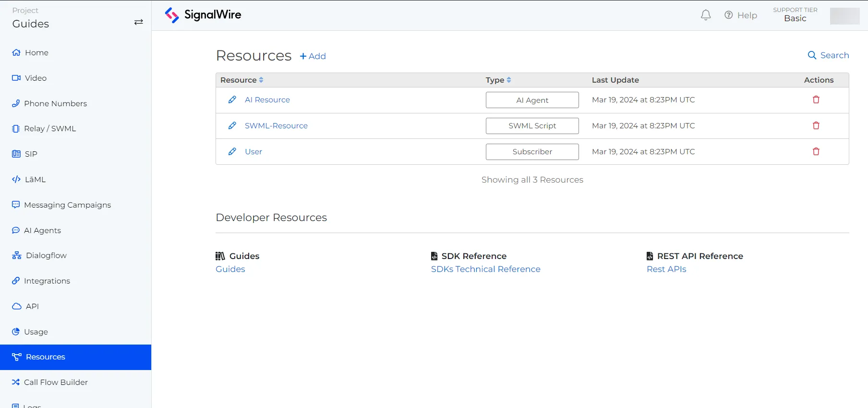Image resolution: width=868 pixels, height=408 pixels.
Task: Open Phone Numbers in sidebar
Action: click(76, 103)
